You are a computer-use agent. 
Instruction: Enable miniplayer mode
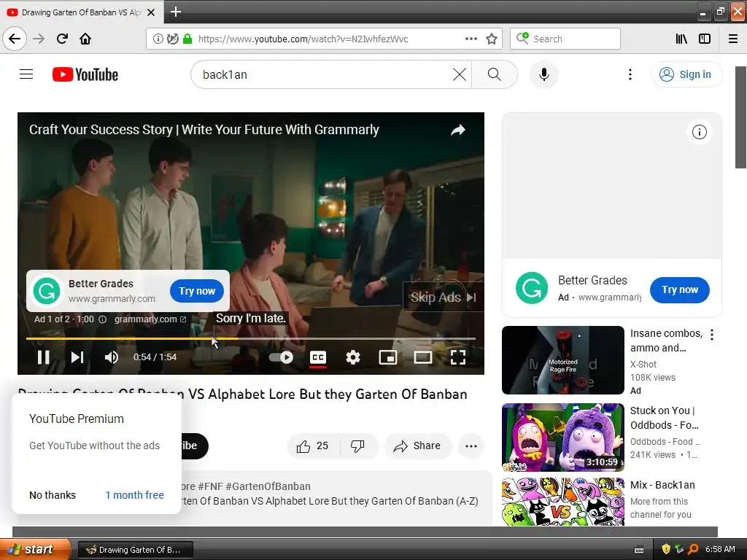388,357
